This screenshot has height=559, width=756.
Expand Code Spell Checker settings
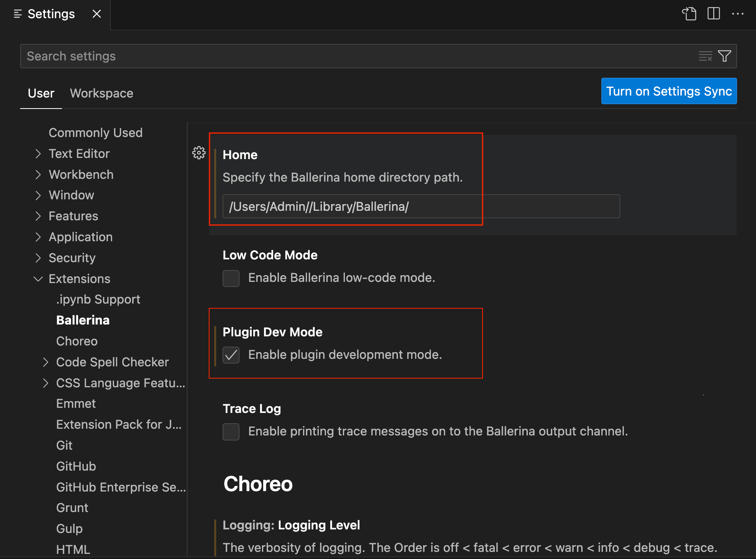click(x=45, y=362)
